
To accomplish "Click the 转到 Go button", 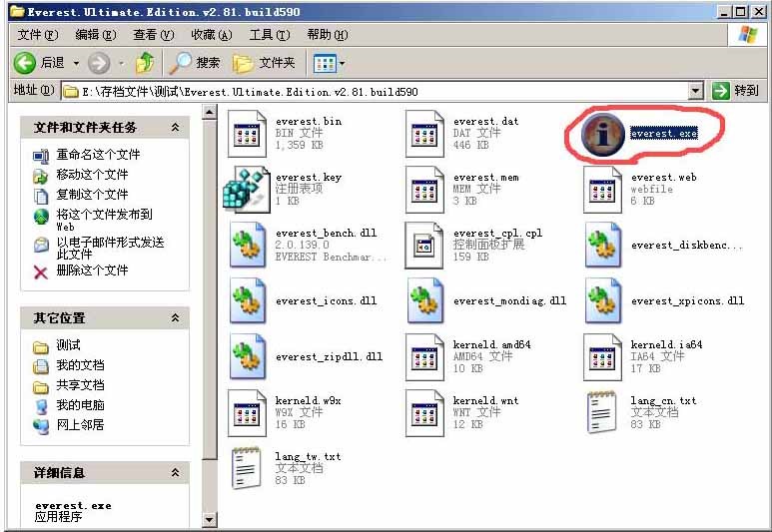I will [x=736, y=91].
